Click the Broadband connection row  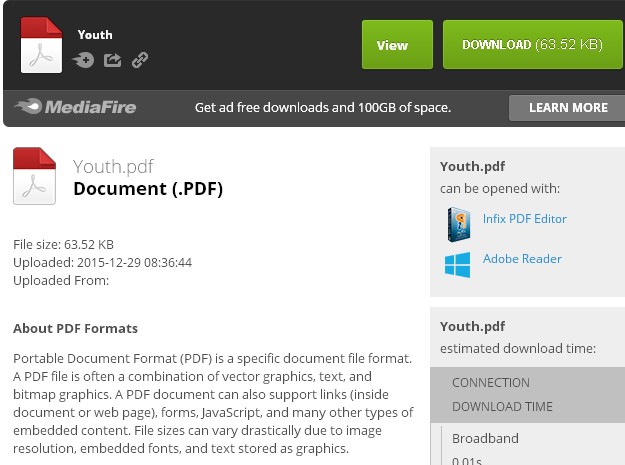pos(485,438)
